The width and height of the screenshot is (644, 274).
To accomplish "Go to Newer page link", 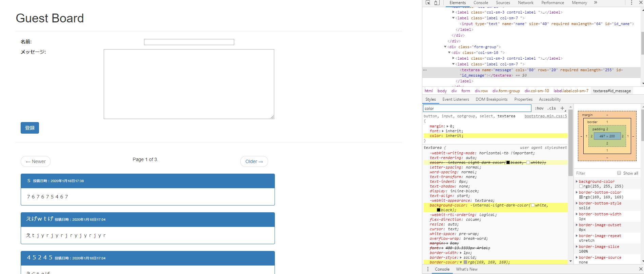I will point(36,161).
